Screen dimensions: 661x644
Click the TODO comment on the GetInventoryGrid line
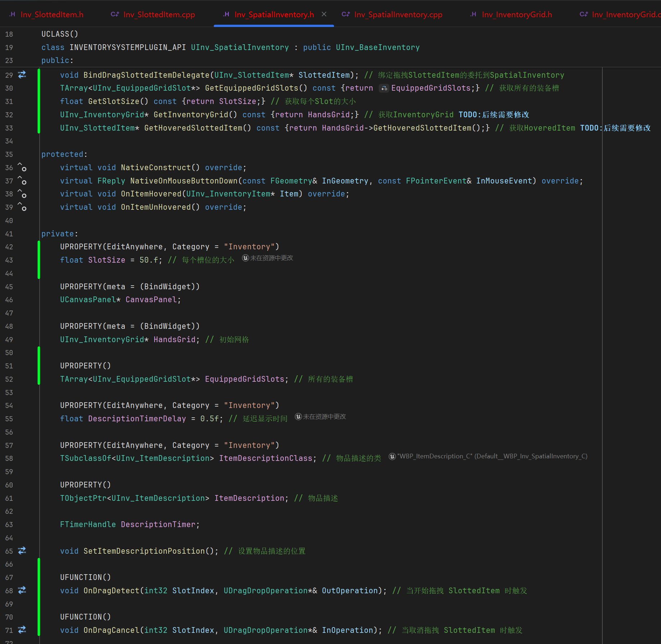494,115
